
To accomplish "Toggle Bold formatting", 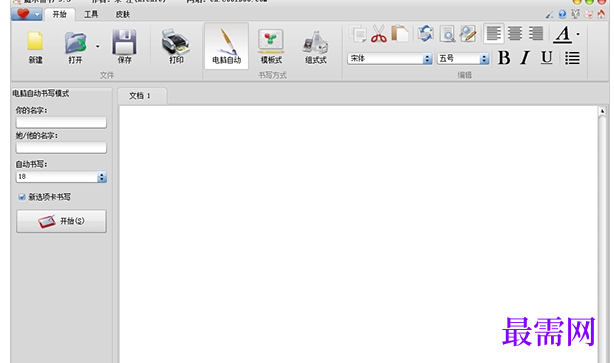I will 504,58.
